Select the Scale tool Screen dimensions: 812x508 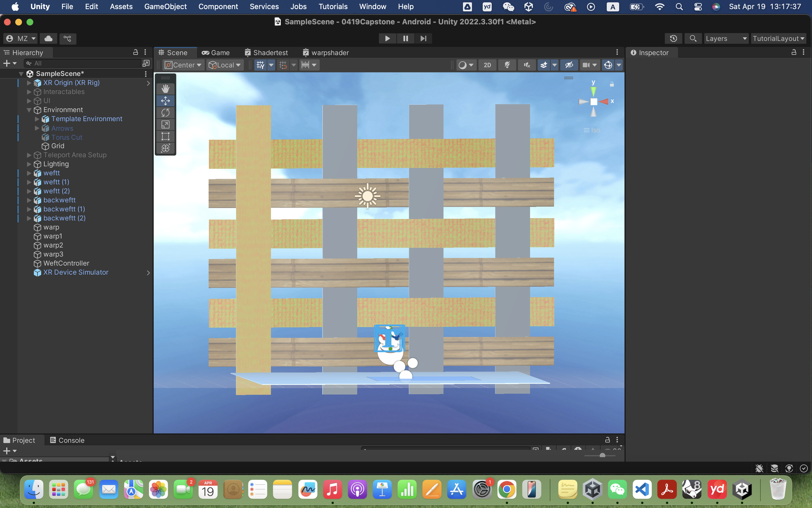coord(165,124)
